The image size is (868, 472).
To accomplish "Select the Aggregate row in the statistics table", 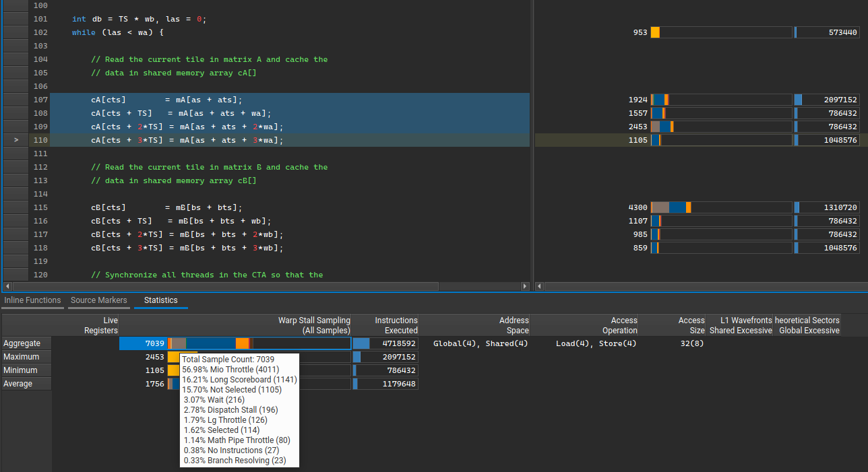I will coord(26,343).
